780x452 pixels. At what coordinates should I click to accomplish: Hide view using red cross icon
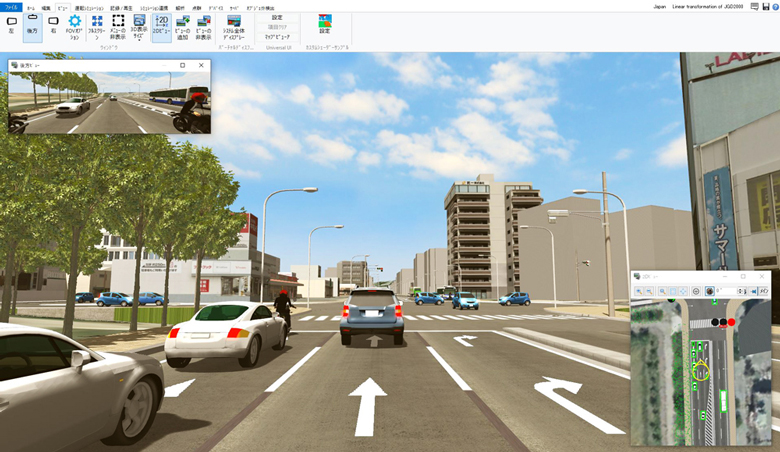(x=203, y=27)
